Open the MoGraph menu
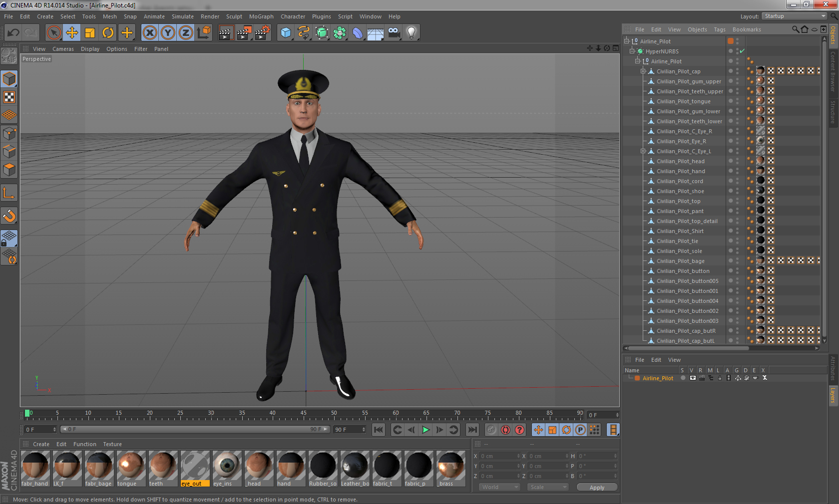The image size is (839, 504). click(x=261, y=16)
